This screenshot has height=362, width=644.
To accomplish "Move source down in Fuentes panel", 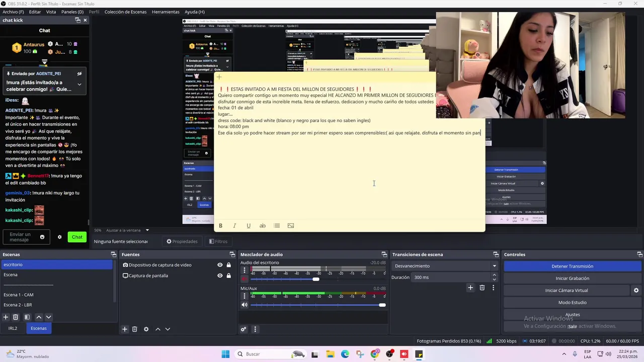I will tap(168, 329).
